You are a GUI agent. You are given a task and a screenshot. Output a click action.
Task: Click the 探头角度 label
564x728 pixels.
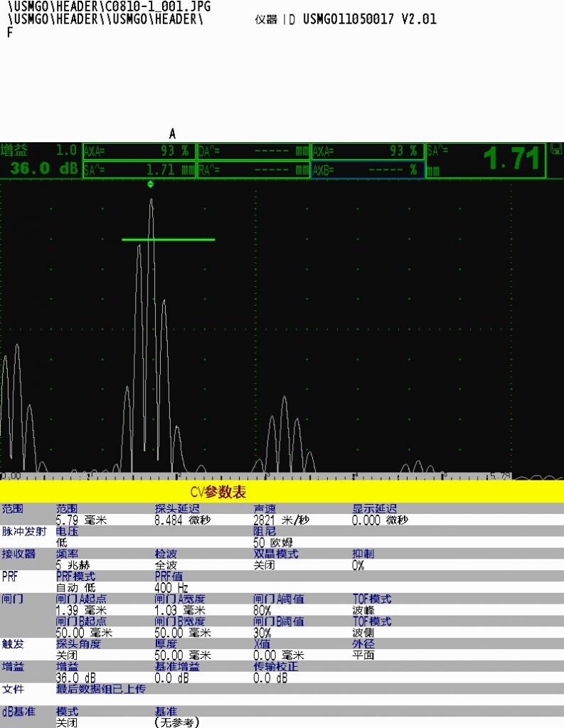(x=78, y=643)
